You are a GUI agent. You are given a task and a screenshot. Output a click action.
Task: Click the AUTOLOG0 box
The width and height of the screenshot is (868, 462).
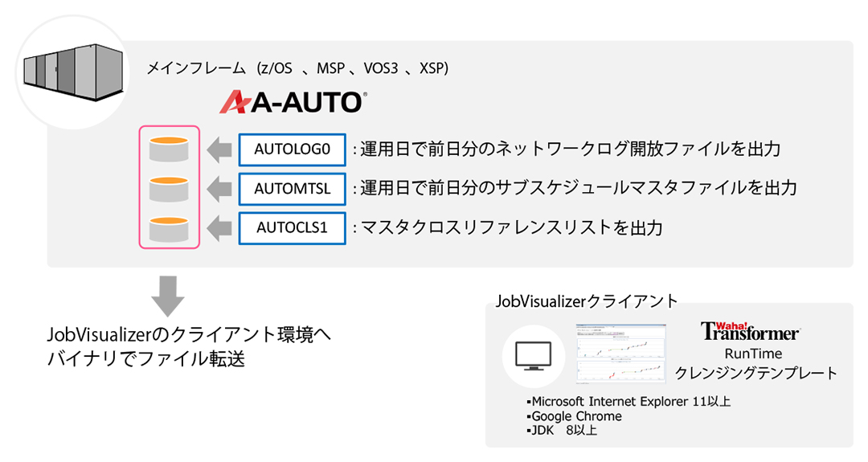(x=293, y=149)
